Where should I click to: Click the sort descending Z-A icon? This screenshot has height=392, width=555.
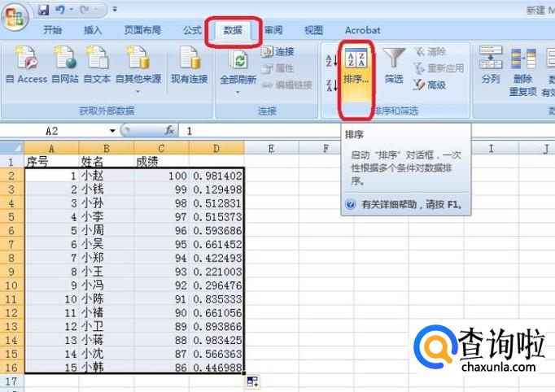click(331, 85)
